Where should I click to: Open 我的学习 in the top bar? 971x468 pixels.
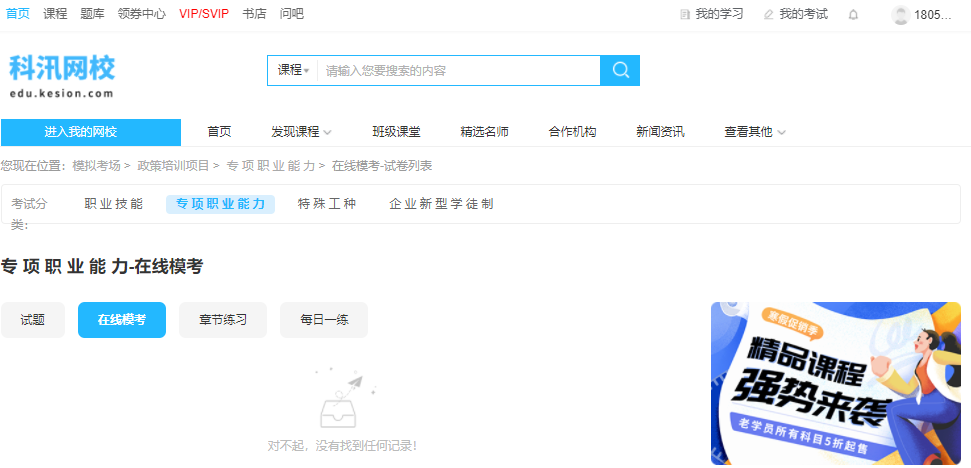(x=712, y=15)
